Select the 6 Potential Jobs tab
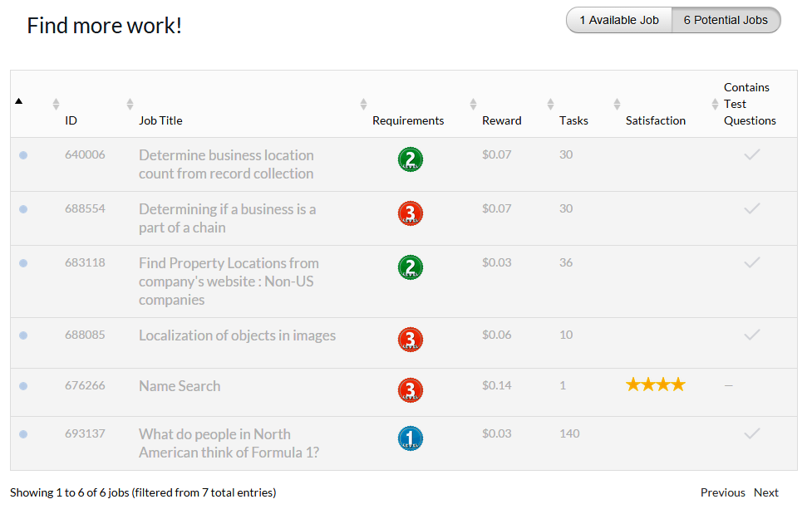 (x=726, y=20)
